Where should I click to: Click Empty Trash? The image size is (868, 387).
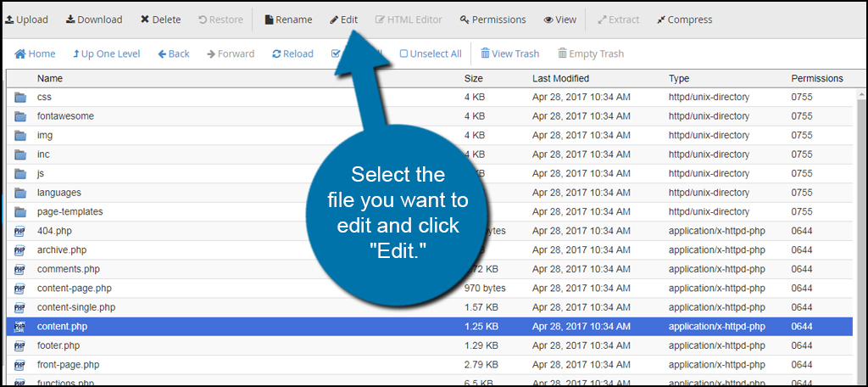[591, 53]
